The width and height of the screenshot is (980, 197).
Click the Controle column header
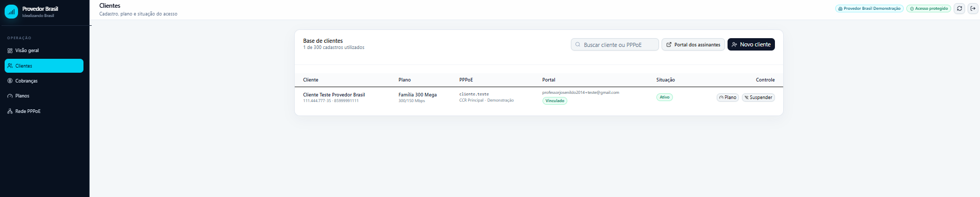click(765, 80)
